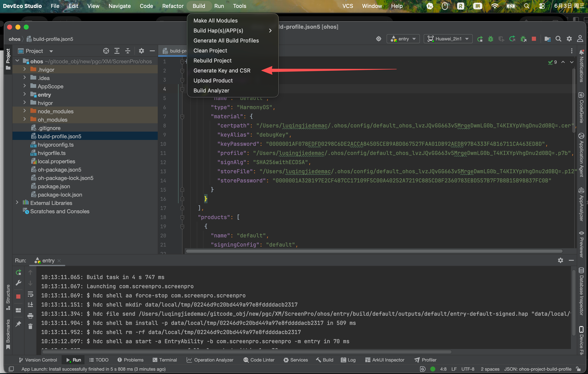588x374 pixels.
Task: Click the Debug bug icon in toolbar
Action: pos(491,39)
